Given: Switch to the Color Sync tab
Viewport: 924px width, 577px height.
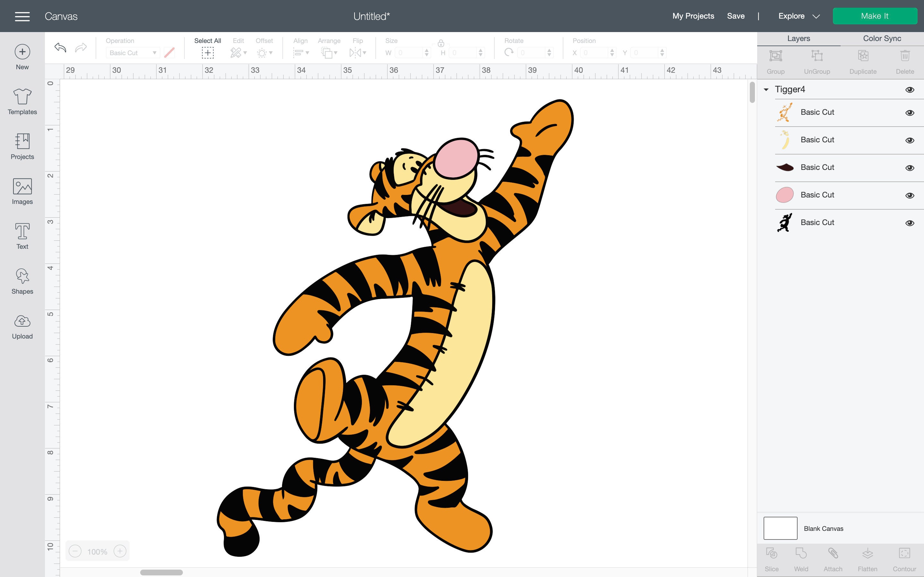Looking at the screenshot, I should pyautogui.click(x=882, y=38).
